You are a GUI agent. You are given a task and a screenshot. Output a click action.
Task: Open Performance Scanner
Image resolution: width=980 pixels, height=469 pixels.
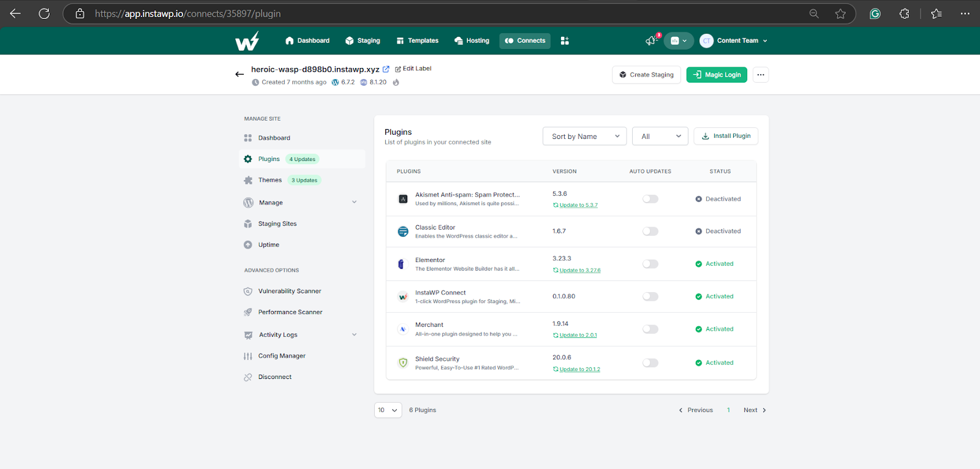[302, 312]
